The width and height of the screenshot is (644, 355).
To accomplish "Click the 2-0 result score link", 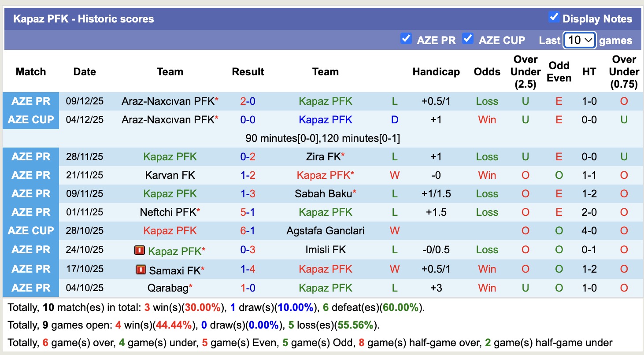I will click(x=248, y=101).
